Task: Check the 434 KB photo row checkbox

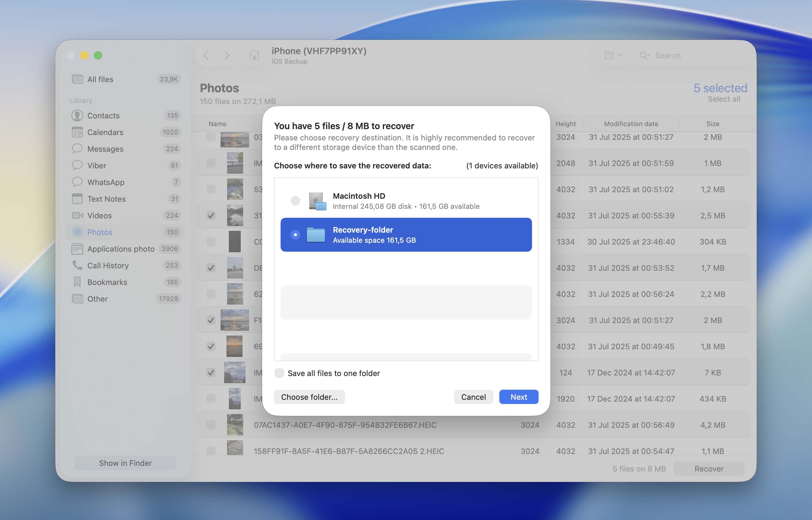Action: pyautogui.click(x=211, y=399)
